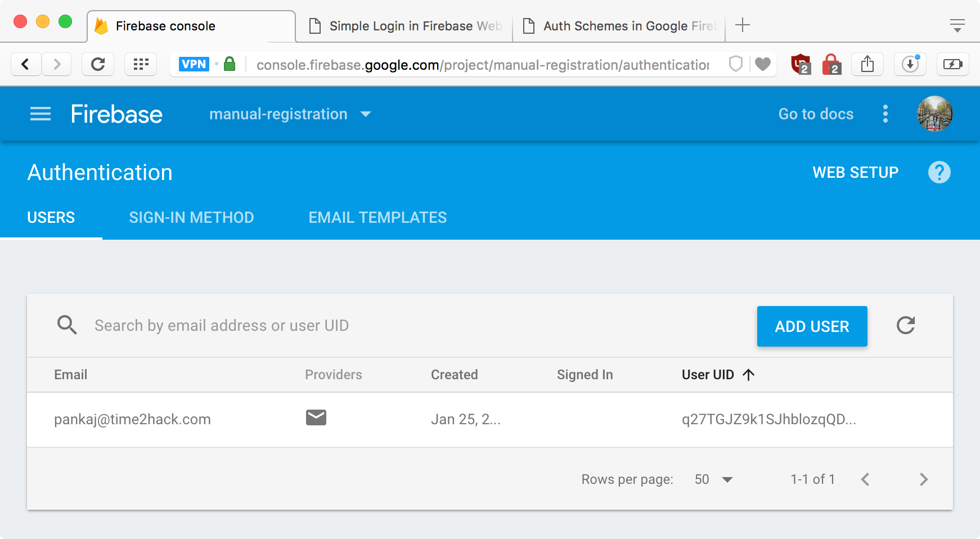Sort by the Created column header
The width and height of the screenshot is (980, 539).
pyautogui.click(x=454, y=375)
